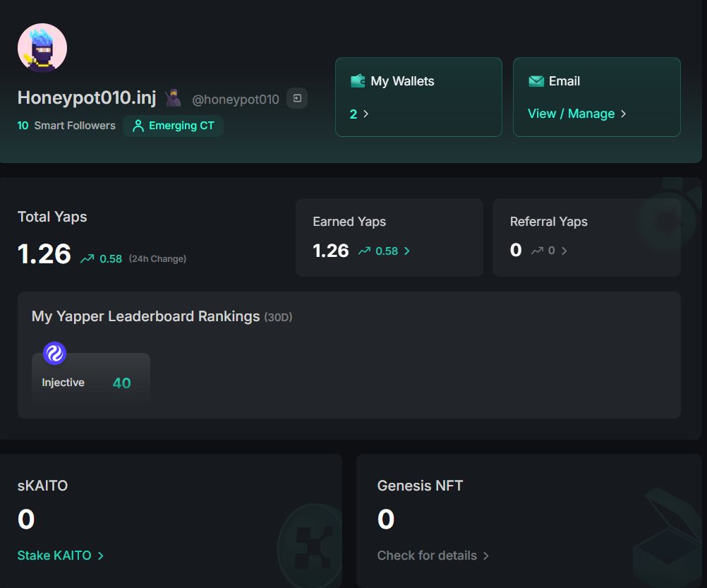Click the Referral Yaps label
Image resolution: width=707 pixels, height=588 pixels.
[549, 222]
